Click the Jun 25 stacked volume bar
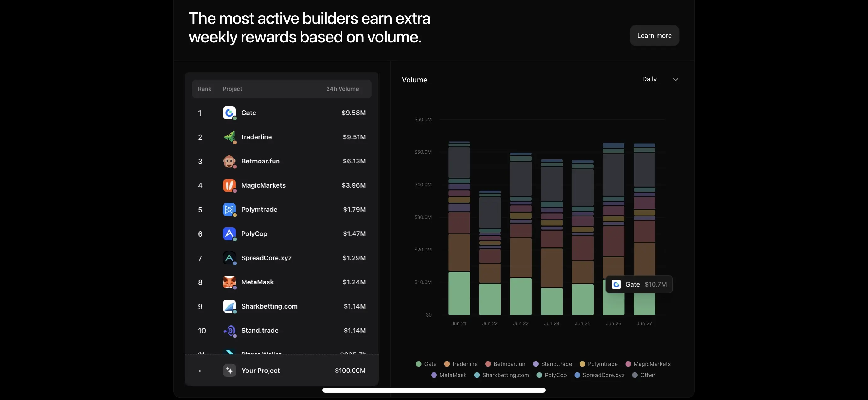Image resolution: width=868 pixels, height=400 pixels. coord(583,238)
